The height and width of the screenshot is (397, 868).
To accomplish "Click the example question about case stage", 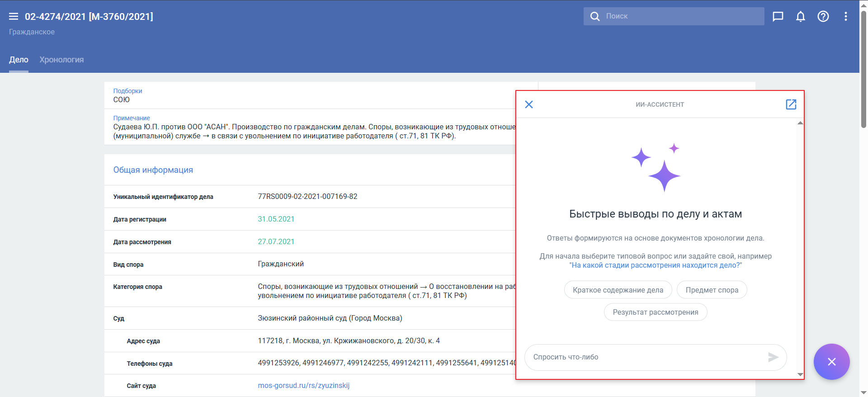I will 655,265.
